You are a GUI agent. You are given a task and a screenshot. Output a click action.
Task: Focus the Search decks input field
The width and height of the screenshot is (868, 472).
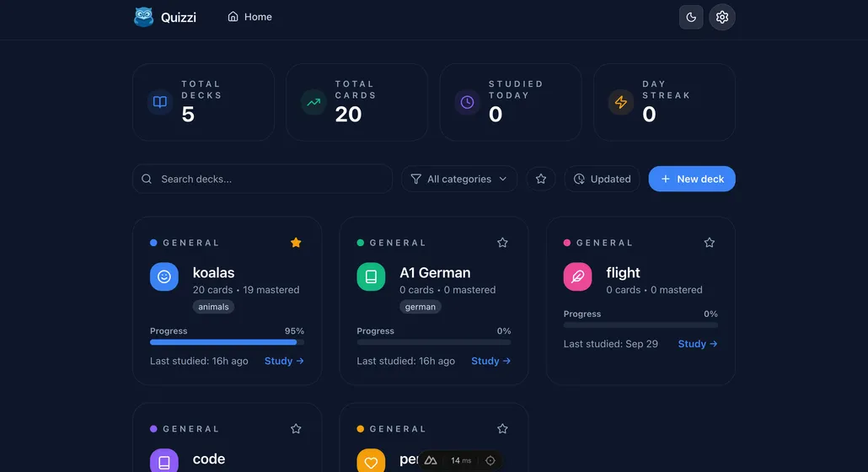[262, 179]
